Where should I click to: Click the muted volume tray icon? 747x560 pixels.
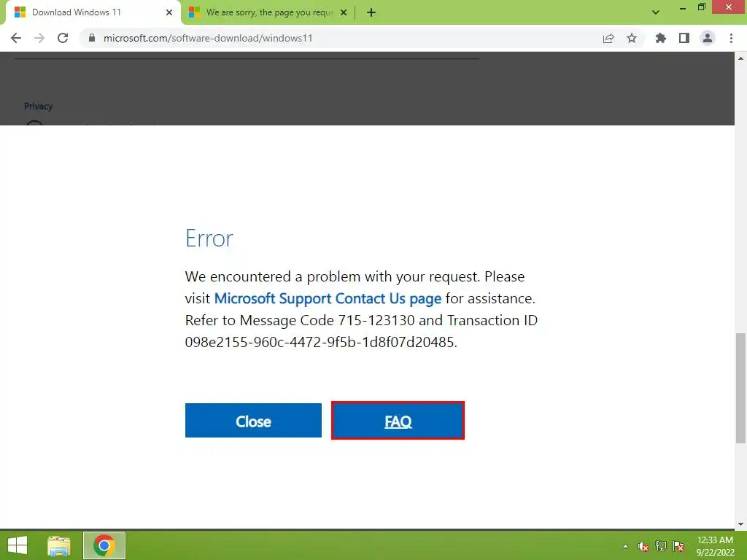(643, 546)
